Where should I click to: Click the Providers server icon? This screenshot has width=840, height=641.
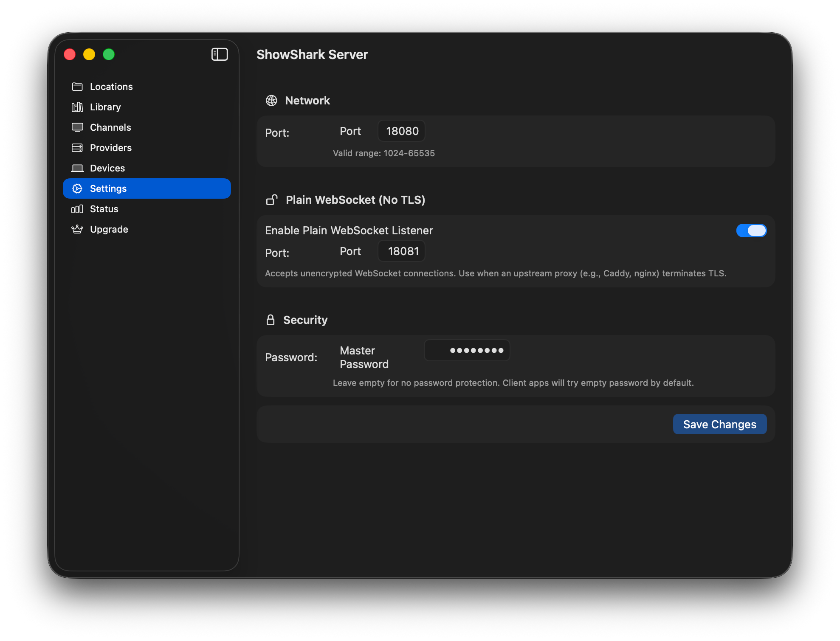coord(77,148)
